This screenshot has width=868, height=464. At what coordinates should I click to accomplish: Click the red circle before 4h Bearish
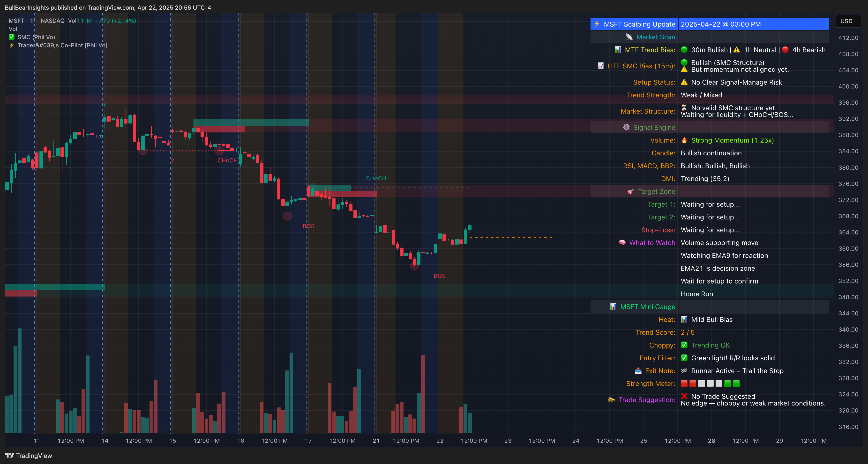coord(785,50)
